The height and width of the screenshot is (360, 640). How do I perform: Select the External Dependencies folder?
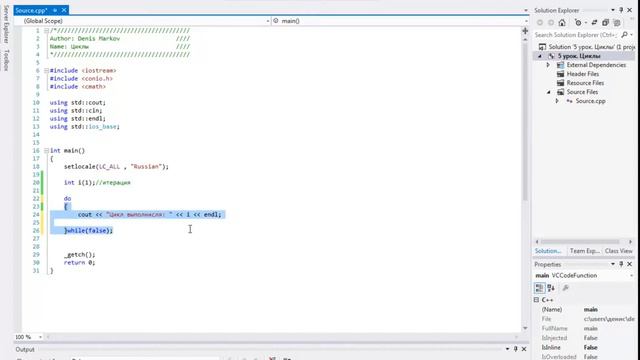pyautogui.click(x=596, y=65)
